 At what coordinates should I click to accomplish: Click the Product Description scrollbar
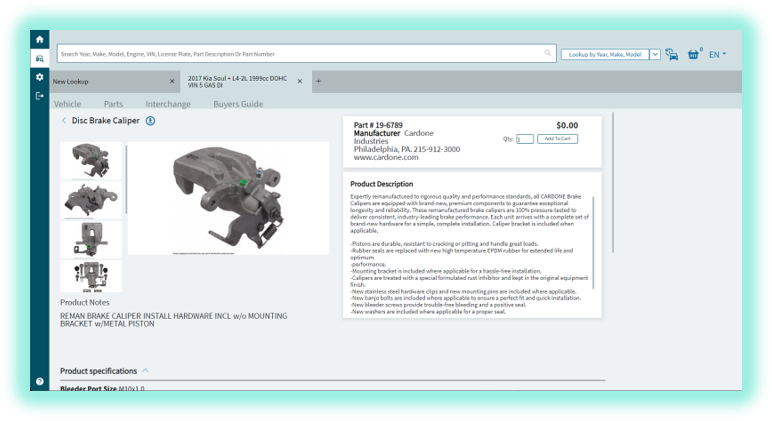click(593, 243)
